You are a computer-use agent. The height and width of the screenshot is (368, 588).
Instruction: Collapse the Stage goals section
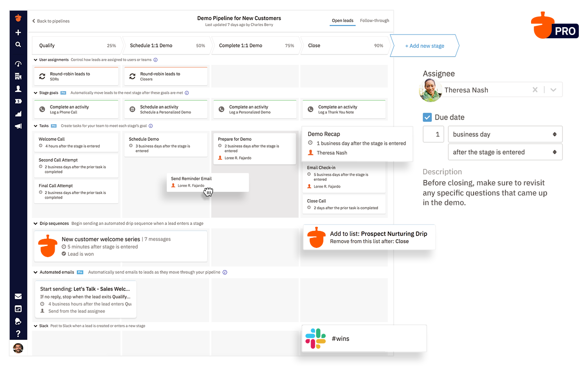[36, 93]
